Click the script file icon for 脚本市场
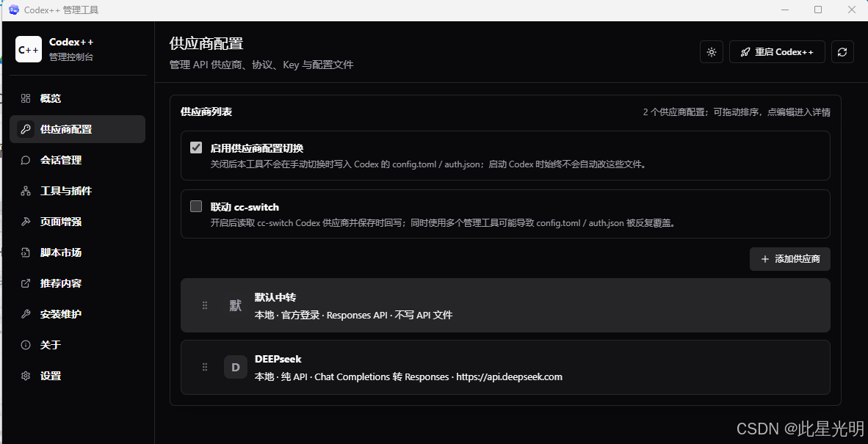The image size is (868, 444). click(x=26, y=252)
